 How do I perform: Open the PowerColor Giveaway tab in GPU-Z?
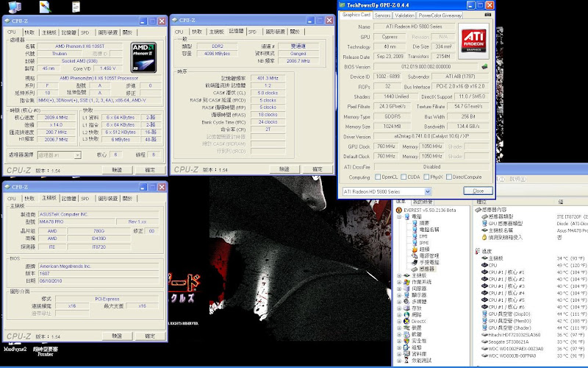[x=440, y=15]
